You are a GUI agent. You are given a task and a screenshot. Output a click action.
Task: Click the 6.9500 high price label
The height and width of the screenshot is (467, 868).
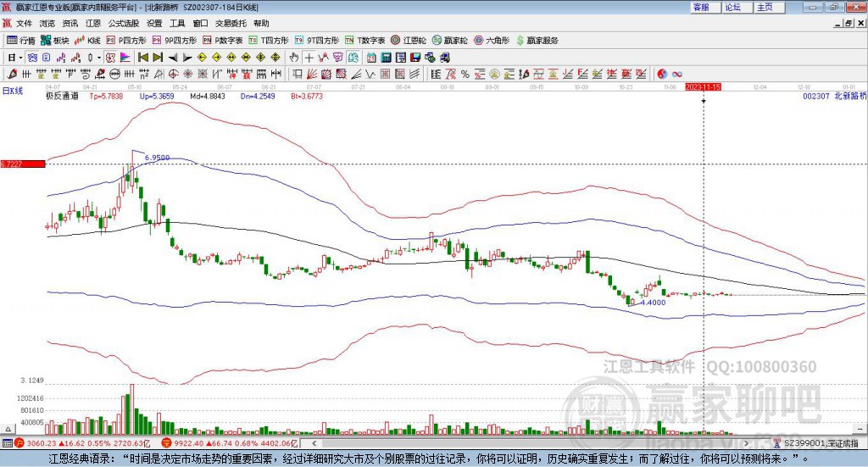coord(157,158)
